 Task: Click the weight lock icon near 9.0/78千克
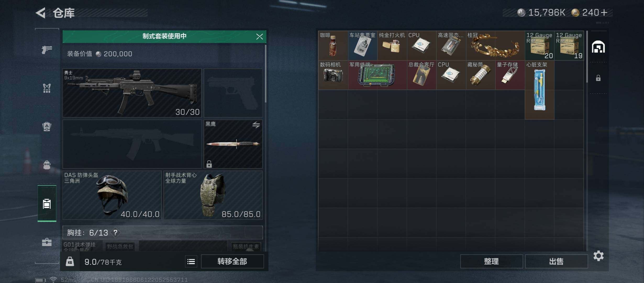point(70,262)
